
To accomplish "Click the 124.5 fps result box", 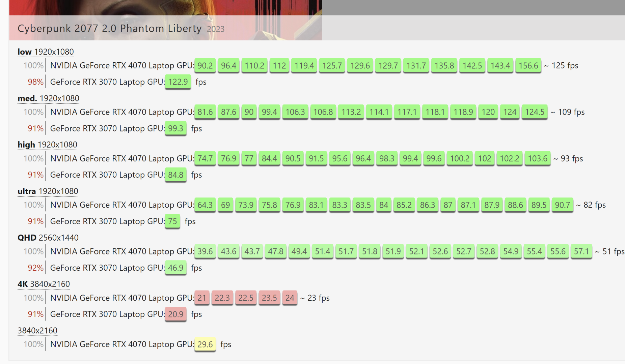I will tap(535, 112).
